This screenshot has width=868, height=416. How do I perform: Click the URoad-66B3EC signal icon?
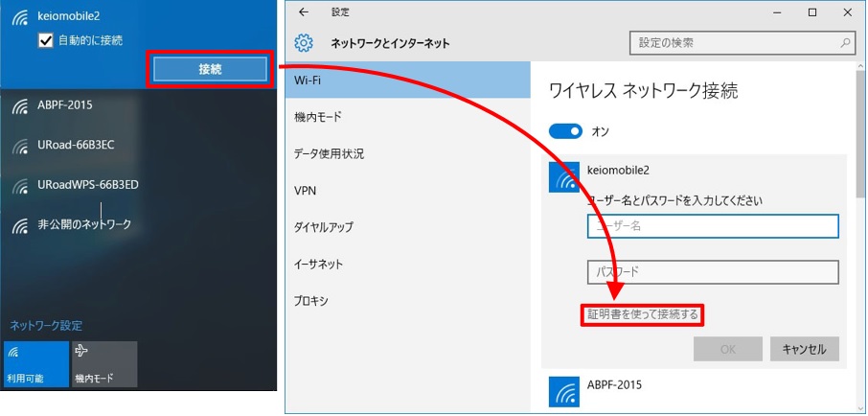pos(21,146)
